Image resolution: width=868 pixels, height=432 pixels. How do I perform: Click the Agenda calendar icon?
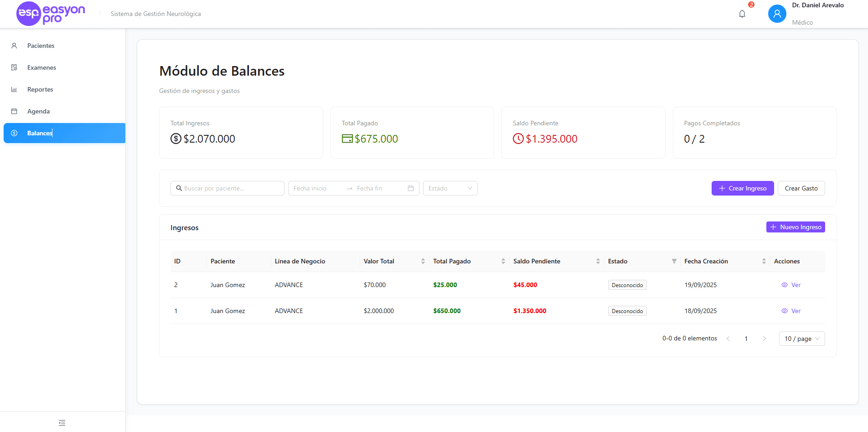click(x=14, y=111)
